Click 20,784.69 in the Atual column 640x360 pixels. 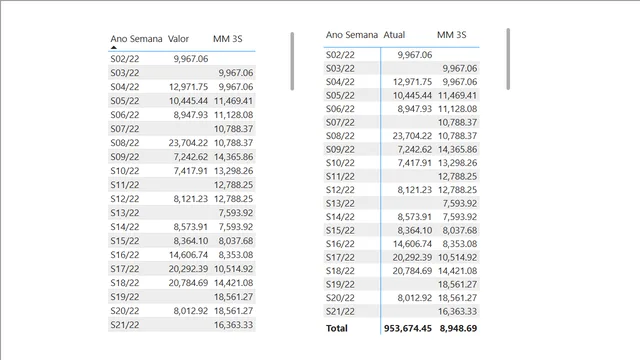(x=412, y=271)
